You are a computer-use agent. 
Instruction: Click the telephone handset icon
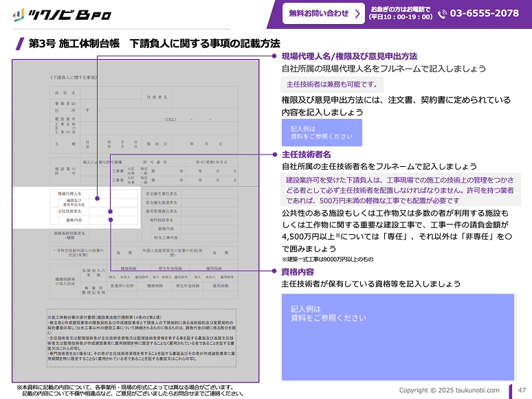point(442,14)
